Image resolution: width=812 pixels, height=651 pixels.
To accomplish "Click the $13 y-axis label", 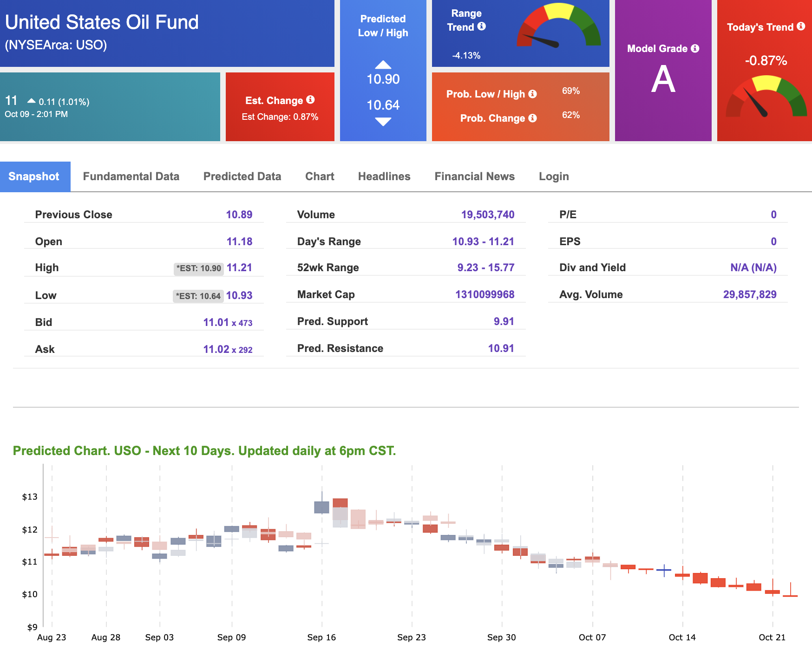I will point(30,497).
